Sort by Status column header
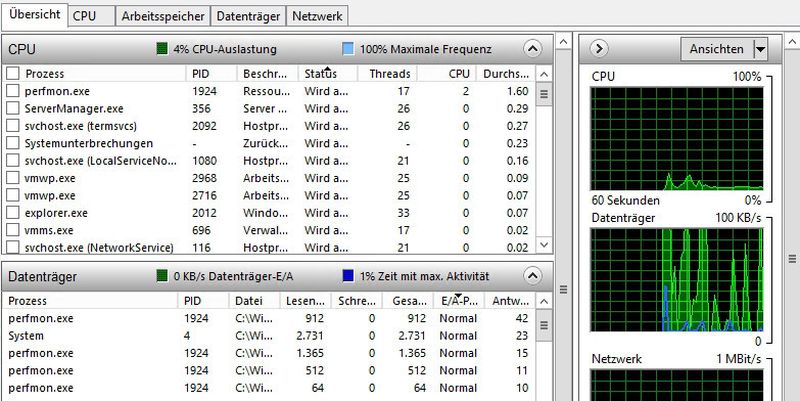The height and width of the screenshot is (401, 800). point(328,74)
